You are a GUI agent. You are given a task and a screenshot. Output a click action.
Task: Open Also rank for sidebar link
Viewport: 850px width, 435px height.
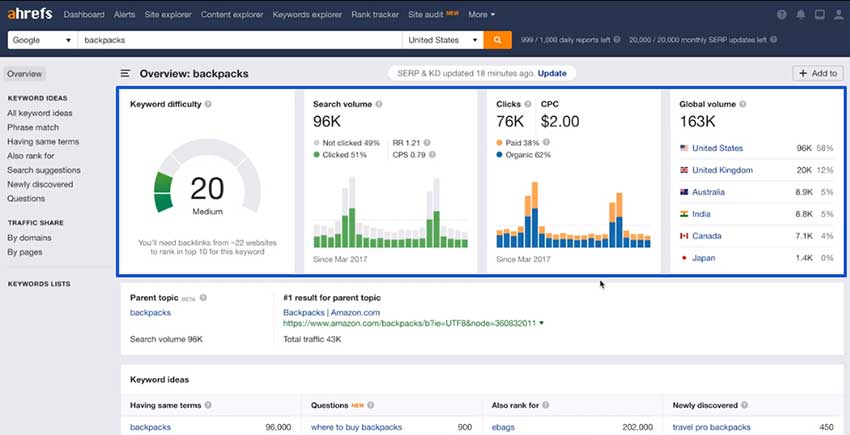[31, 156]
